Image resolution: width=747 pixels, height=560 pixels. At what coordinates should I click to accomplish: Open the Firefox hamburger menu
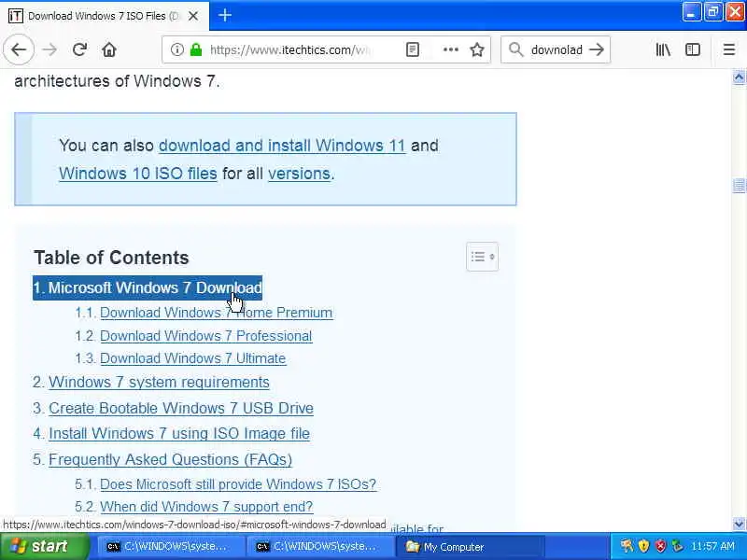pos(729,49)
